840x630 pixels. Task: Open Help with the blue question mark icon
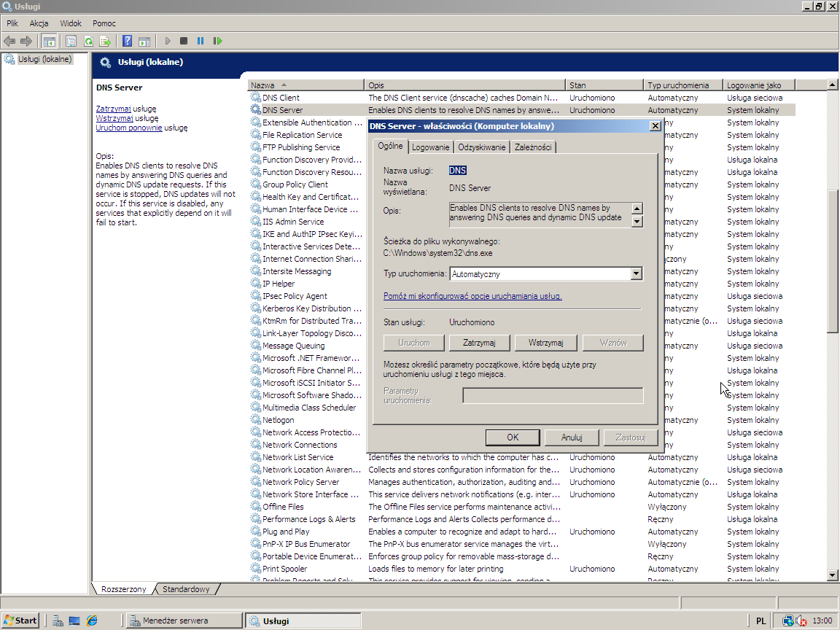point(127,41)
